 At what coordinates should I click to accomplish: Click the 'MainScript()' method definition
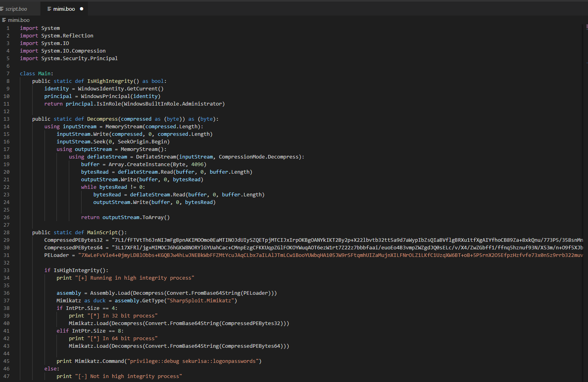(x=105, y=233)
